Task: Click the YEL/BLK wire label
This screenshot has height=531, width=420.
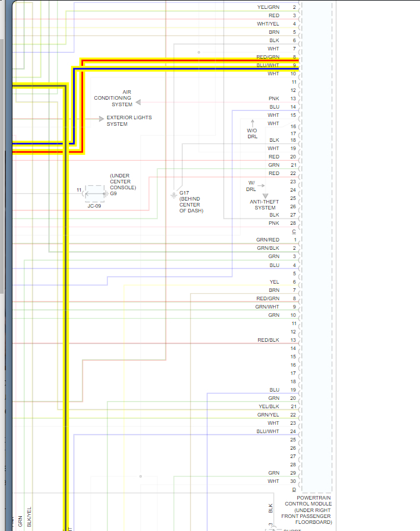Action: pos(269,406)
